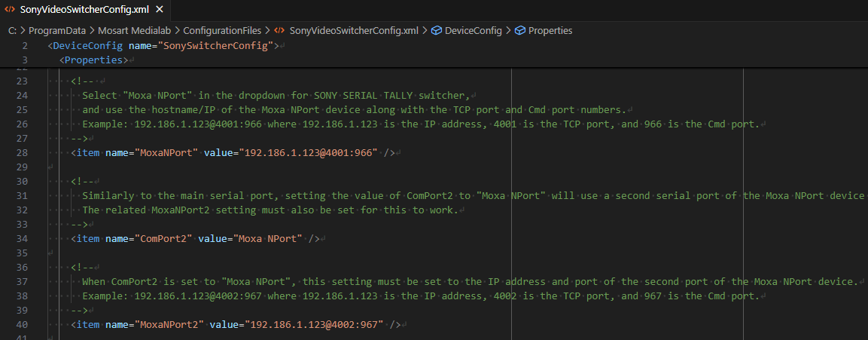The height and width of the screenshot is (340, 868).
Task: Select the SonyVideoSwitcherConfig.xml editor tab
Action: [x=83, y=10]
